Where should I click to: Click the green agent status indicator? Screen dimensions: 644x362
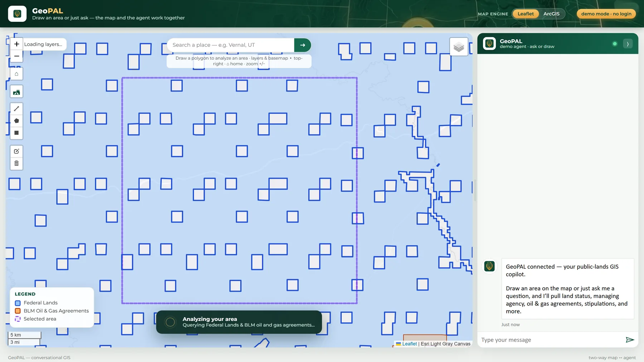[x=615, y=44]
